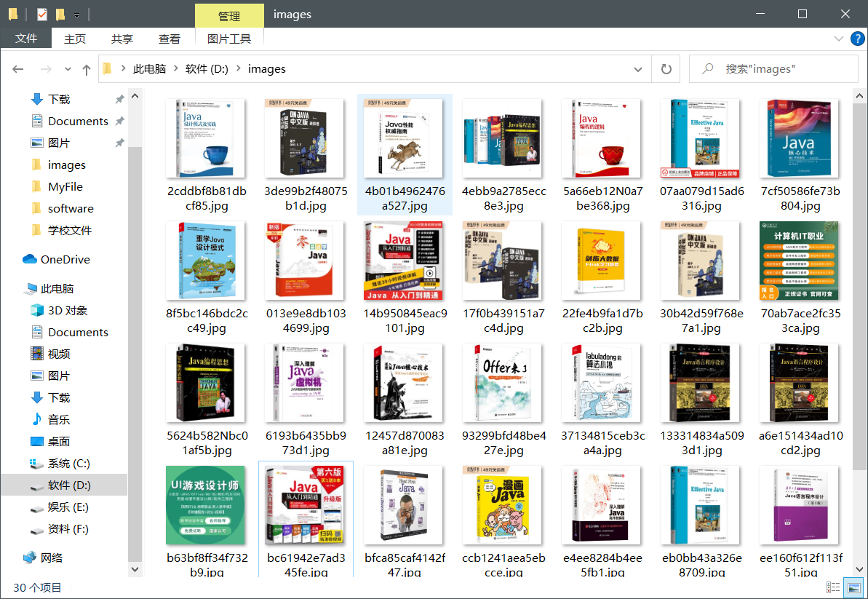Select the 管理 contextual tab
This screenshot has width=868, height=599.
pyautogui.click(x=229, y=15)
